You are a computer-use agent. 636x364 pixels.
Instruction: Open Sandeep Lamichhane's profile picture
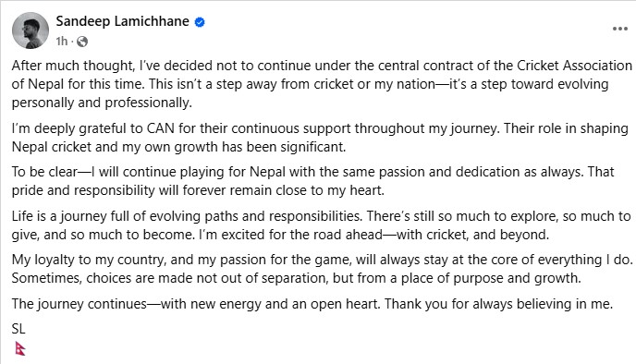pos(31,30)
